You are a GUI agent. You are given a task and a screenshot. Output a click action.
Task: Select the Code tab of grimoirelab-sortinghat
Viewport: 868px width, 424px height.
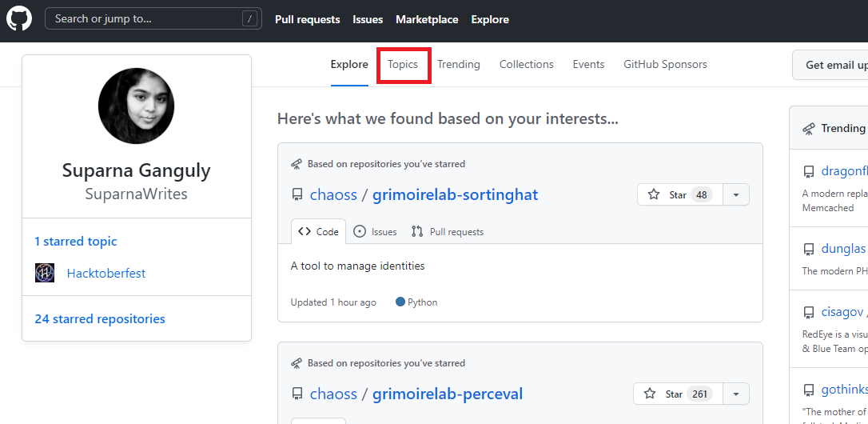pos(318,232)
